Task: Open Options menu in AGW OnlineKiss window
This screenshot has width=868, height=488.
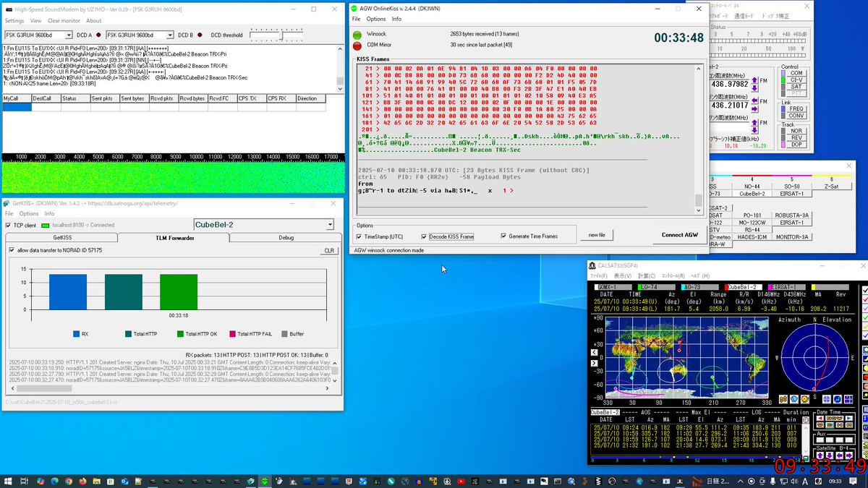Action: [376, 19]
